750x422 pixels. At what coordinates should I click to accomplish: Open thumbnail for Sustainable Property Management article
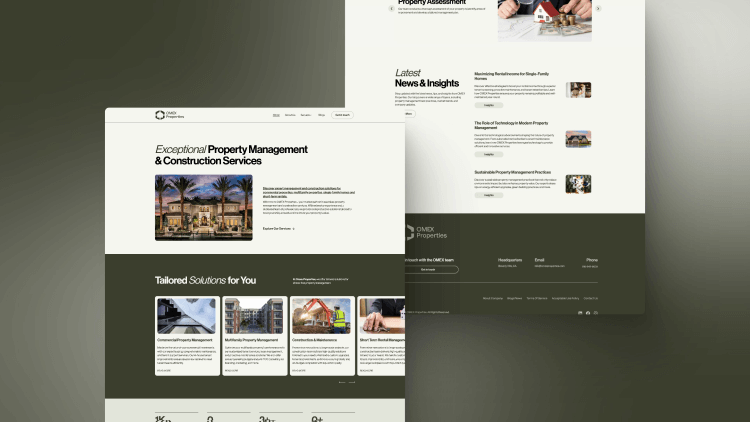pos(578,184)
